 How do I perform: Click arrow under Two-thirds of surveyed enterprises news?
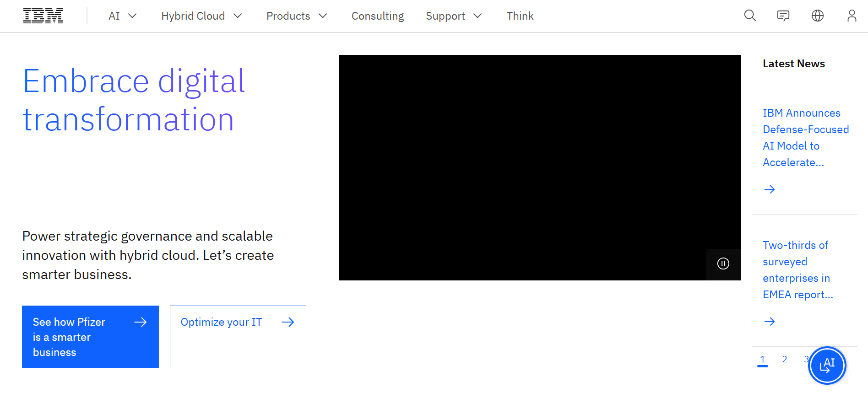[x=770, y=322]
